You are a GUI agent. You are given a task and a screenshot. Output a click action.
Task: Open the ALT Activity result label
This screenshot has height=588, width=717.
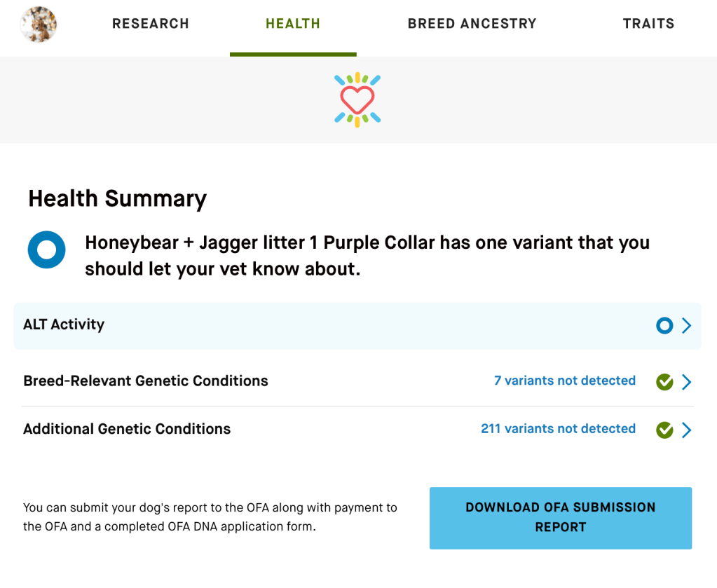click(x=64, y=324)
